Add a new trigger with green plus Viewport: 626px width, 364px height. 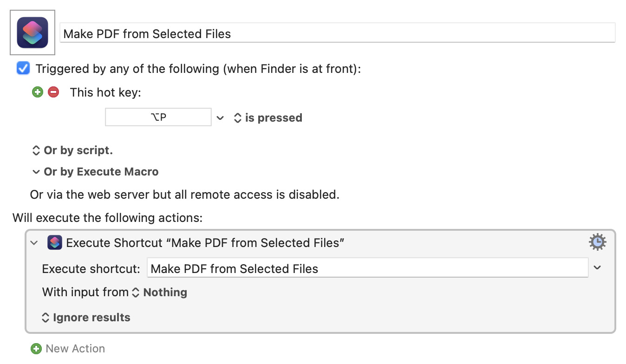point(38,92)
